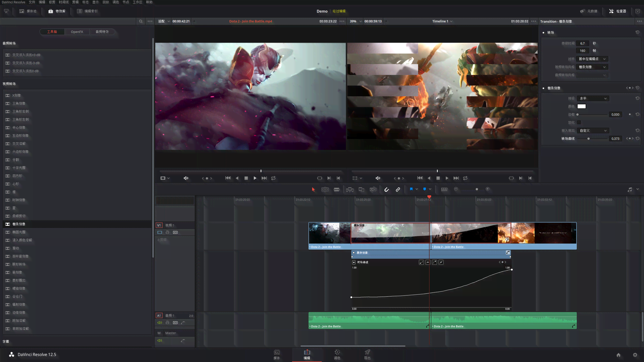Toggle auto track selector on V1
Viewport: 644px width, 362px height.
click(x=175, y=232)
